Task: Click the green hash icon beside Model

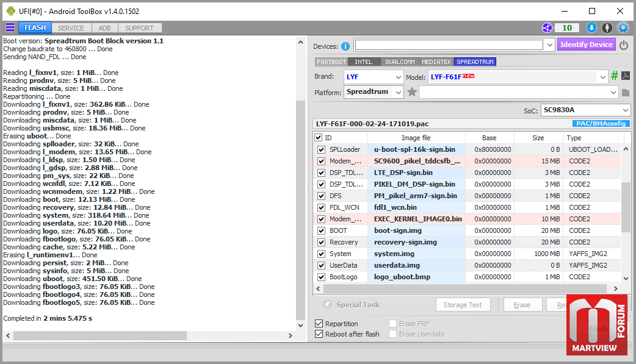Action: click(615, 76)
